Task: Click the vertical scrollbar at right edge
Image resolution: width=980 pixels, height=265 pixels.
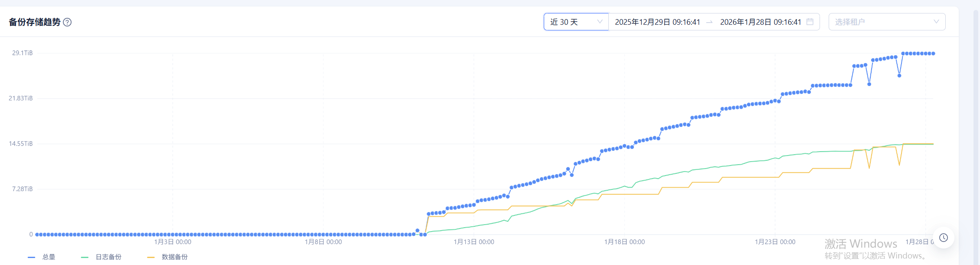Action: 976,130
